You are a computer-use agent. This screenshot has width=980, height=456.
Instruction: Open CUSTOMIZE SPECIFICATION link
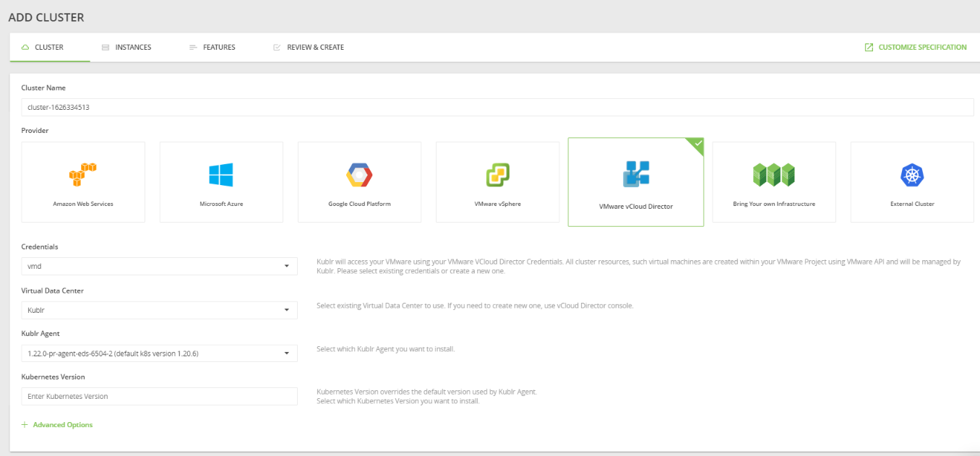pos(916,48)
